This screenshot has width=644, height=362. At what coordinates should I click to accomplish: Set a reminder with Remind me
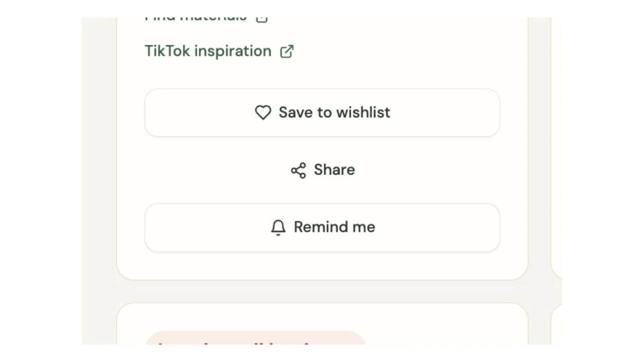pos(322,227)
